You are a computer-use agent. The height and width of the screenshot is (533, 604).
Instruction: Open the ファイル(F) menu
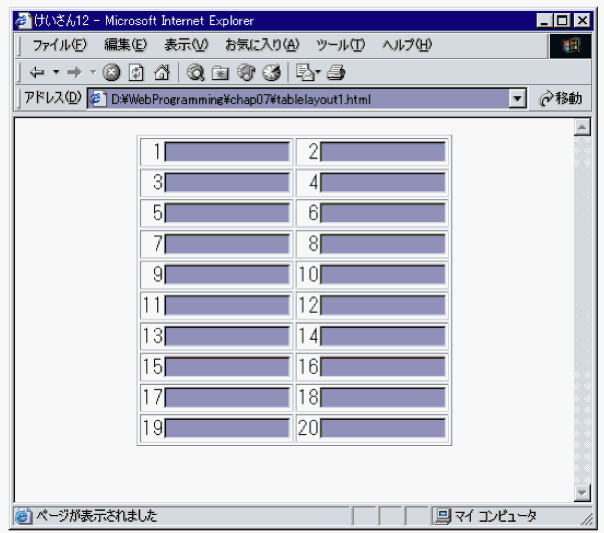click(59, 45)
